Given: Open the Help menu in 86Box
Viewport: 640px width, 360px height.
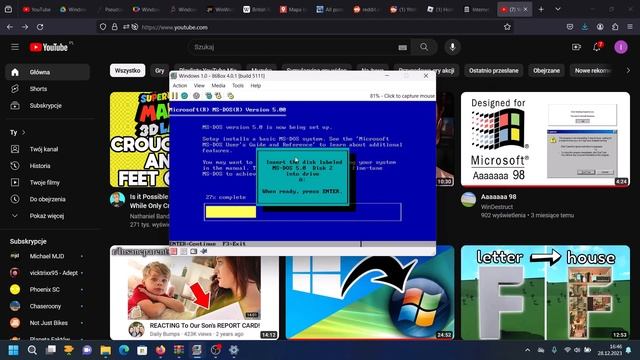Looking at the screenshot, I should pos(256,86).
